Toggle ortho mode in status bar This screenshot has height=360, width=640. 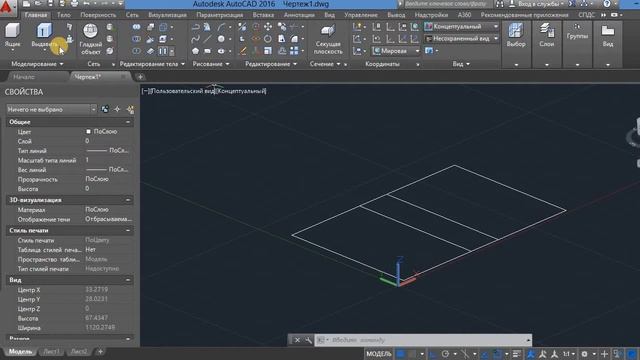433,354
